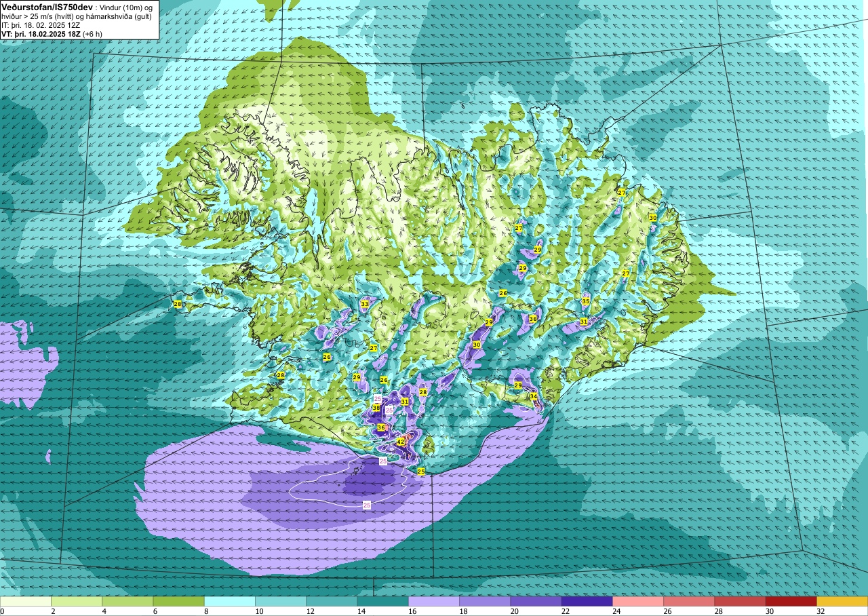Viewport: 868px width, 616px height.
Task: Click the light lavender 16–18 legend swatch
Action: coord(434,601)
